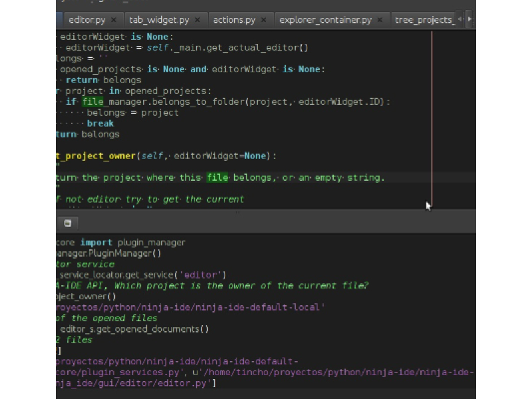The height and width of the screenshot is (399, 532).
Task: Click the console icon in the bottom panel bar
Action: click(x=67, y=223)
